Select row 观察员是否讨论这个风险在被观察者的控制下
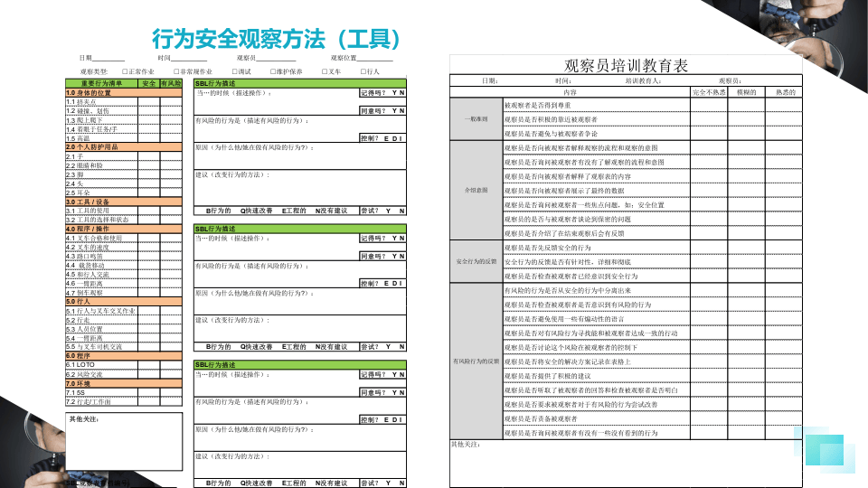 pos(653,347)
